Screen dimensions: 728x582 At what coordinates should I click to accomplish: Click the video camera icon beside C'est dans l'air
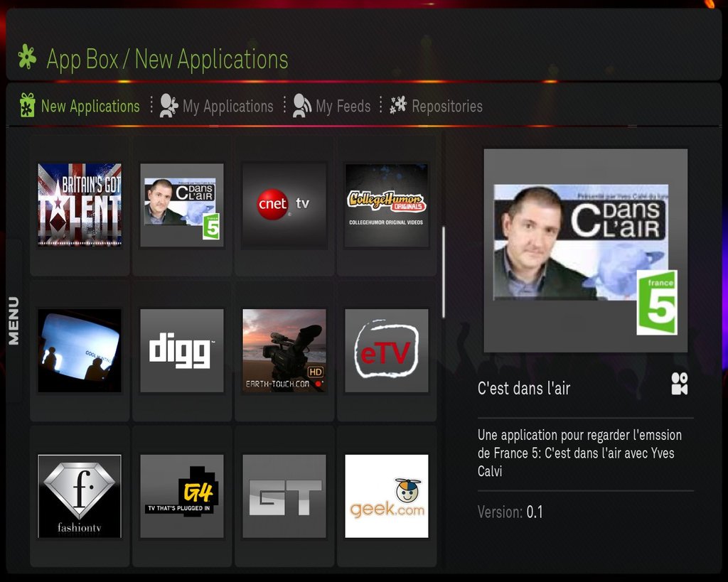pos(679,384)
